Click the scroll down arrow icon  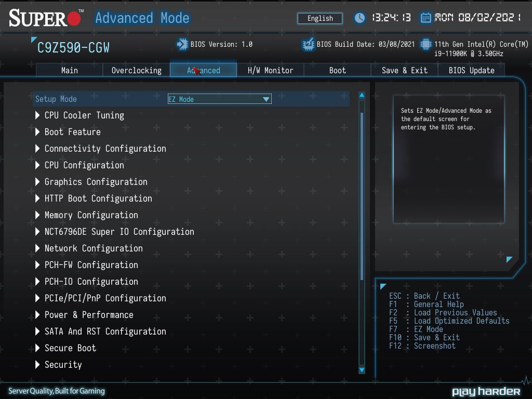(x=362, y=370)
